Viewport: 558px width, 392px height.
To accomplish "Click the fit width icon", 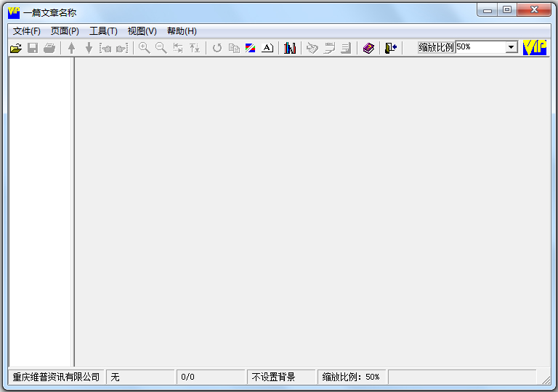I will [x=178, y=48].
